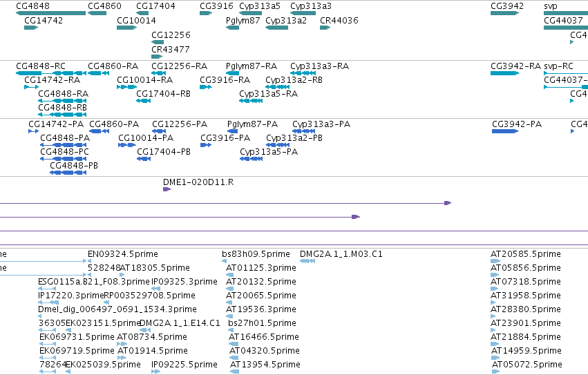Click the Cyp313a3 gene label

point(311,6)
